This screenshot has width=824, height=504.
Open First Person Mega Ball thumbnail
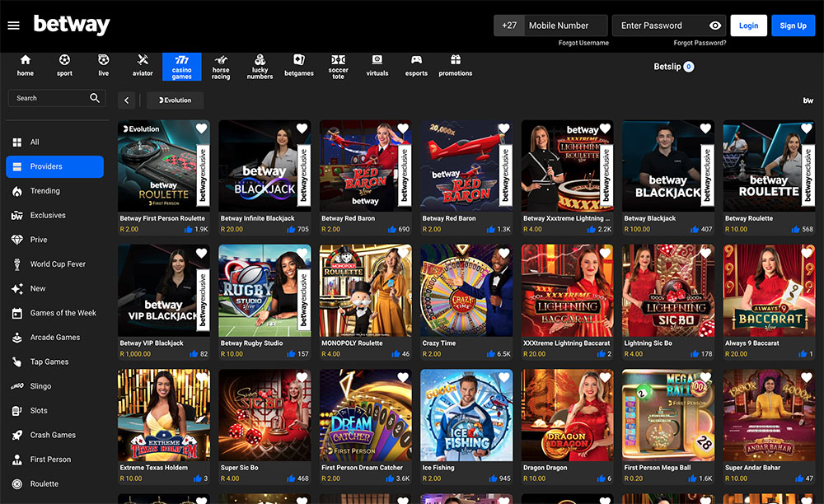click(x=668, y=415)
